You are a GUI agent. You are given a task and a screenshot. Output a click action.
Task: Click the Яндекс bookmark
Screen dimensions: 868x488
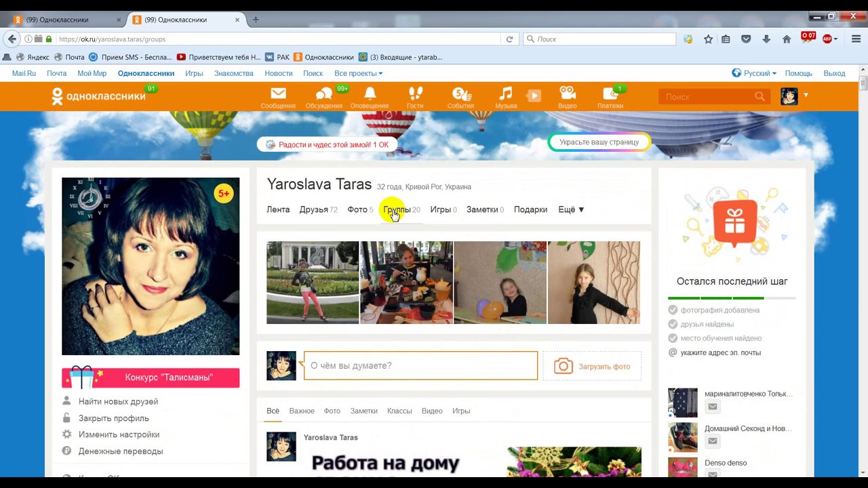click(33, 58)
